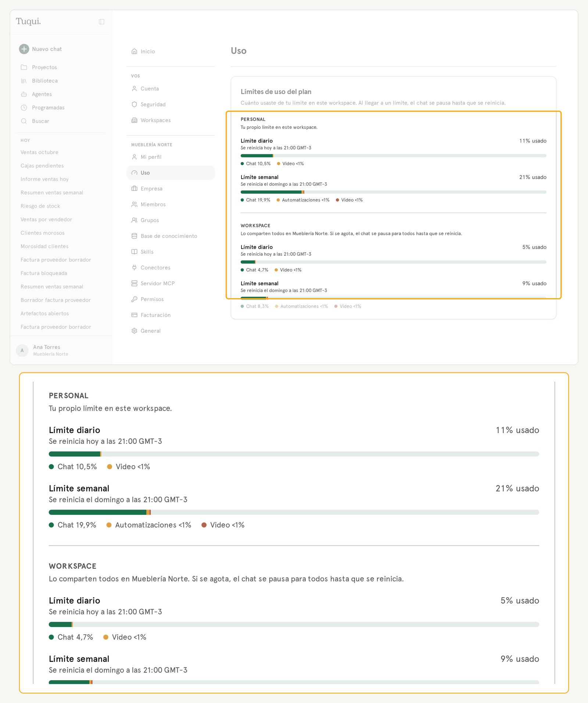
Task: Click workspace Límite diario usage bar
Action: 393,262
